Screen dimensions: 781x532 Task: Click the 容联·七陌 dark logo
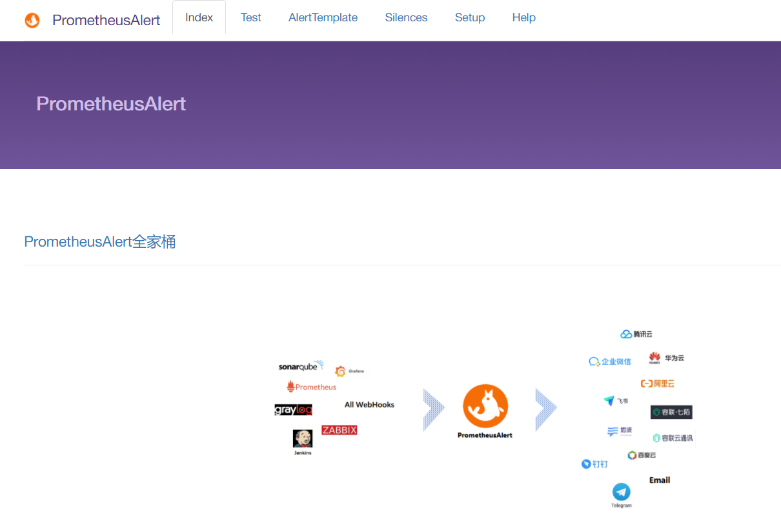pos(671,412)
